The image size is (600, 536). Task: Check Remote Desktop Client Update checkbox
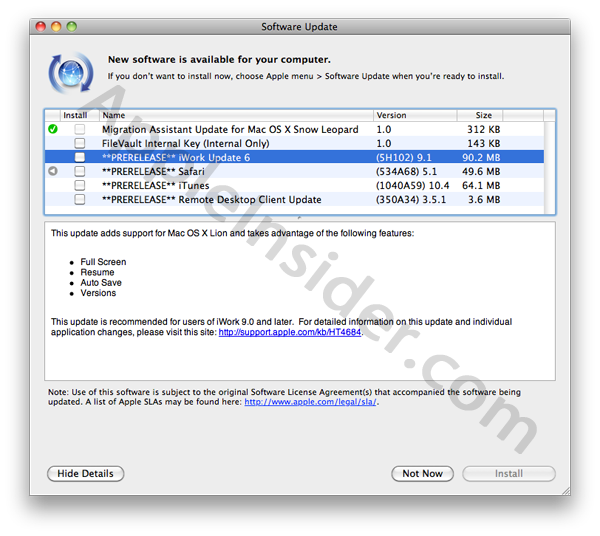tap(80, 199)
